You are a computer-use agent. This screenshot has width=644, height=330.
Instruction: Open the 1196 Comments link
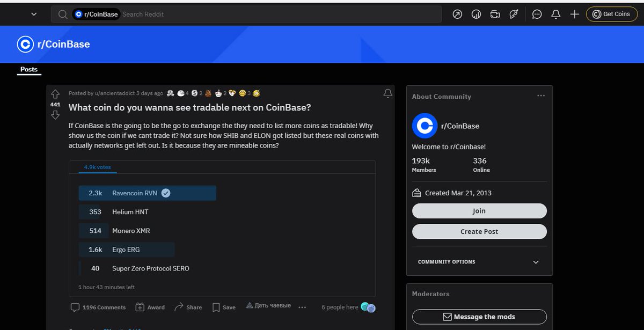pos(98,307)
